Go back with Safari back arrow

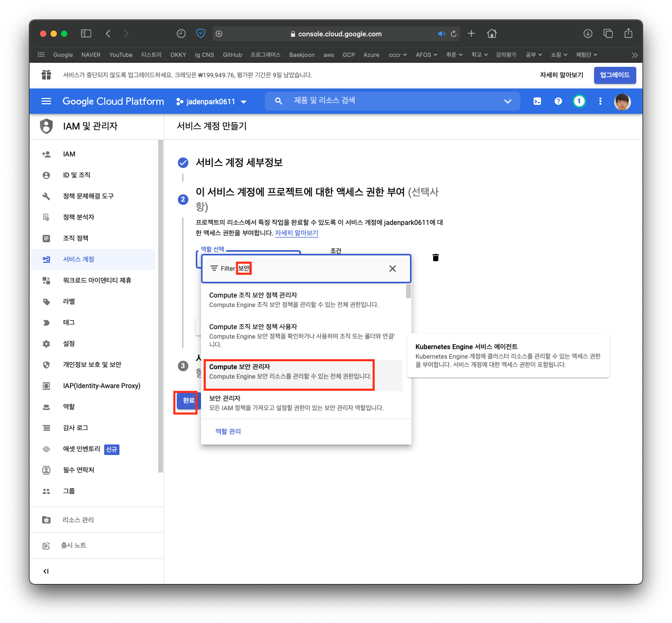(108, 34)
